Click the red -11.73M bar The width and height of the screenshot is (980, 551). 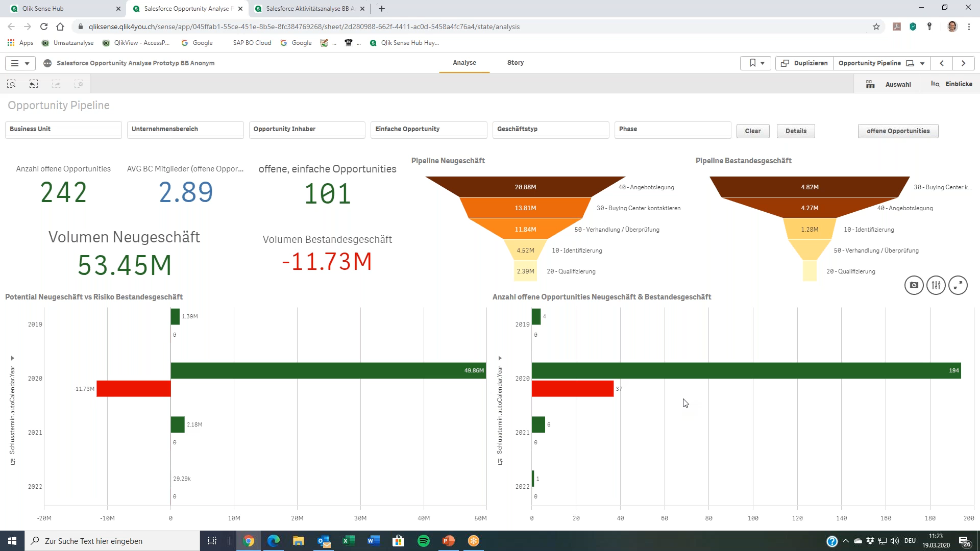pos(134,389)
